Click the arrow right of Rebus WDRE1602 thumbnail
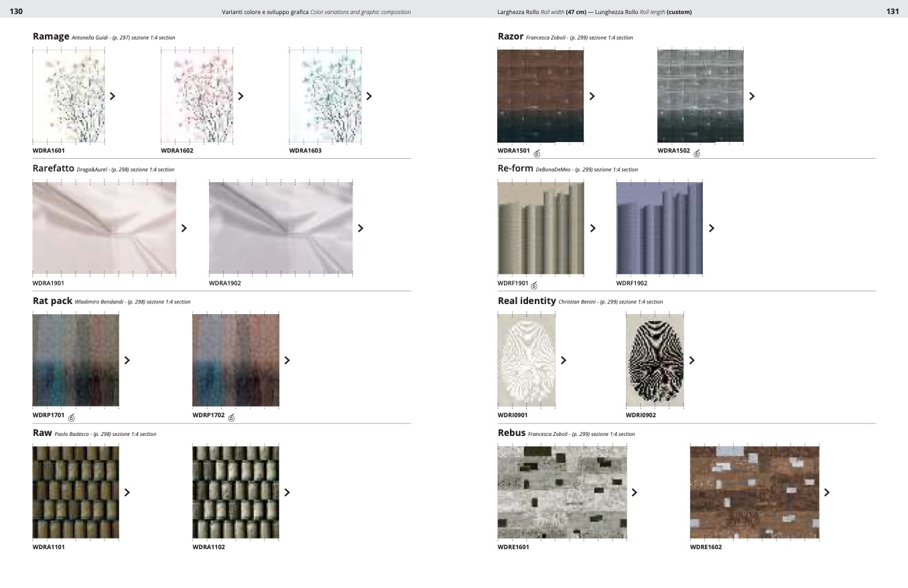 coord(826,492)
